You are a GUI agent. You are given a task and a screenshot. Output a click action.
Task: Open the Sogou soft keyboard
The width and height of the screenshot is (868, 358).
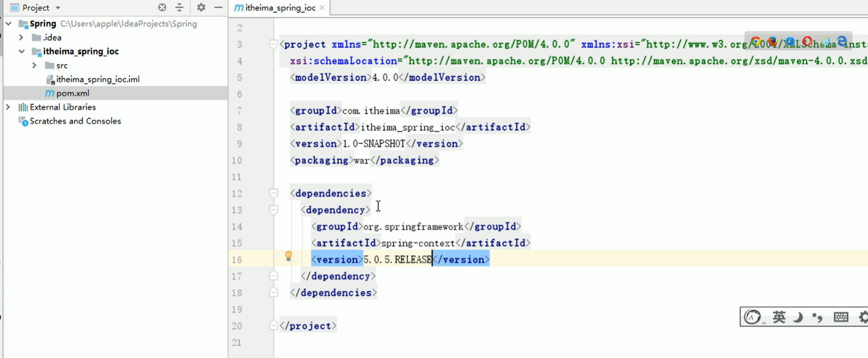coord(840,317)
